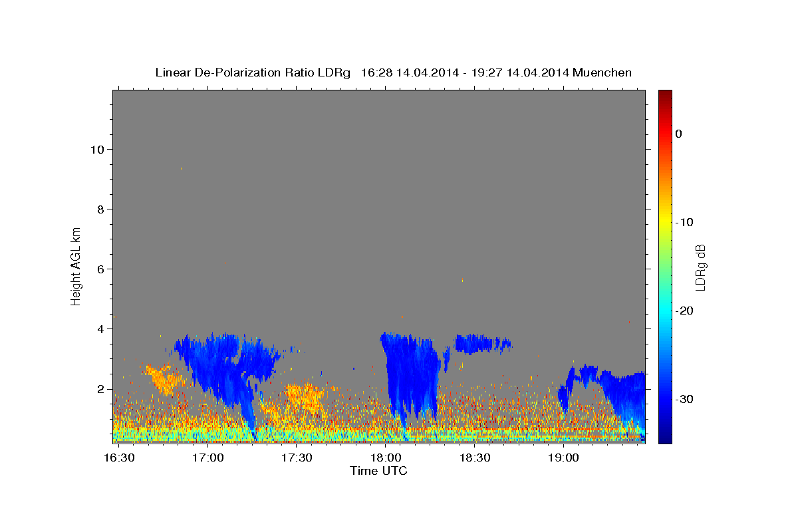Screen dimensions: 798x532
Task: Click the 'Muenchen' location in the title
Action: tap(602, 72)
